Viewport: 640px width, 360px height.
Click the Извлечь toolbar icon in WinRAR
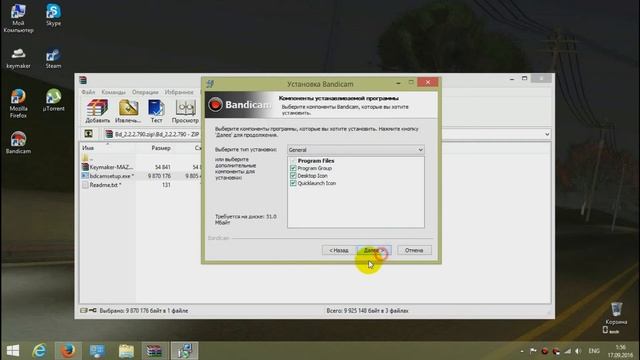pos(128,111)
